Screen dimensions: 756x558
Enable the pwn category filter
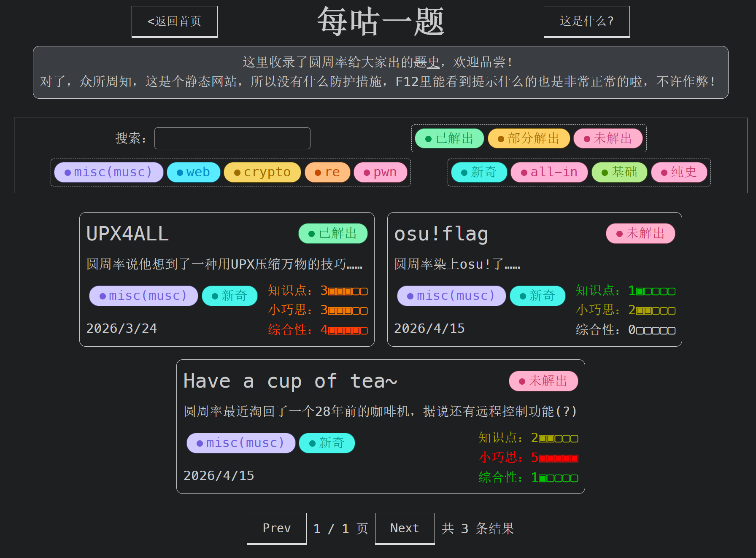(x=380, y=173)
